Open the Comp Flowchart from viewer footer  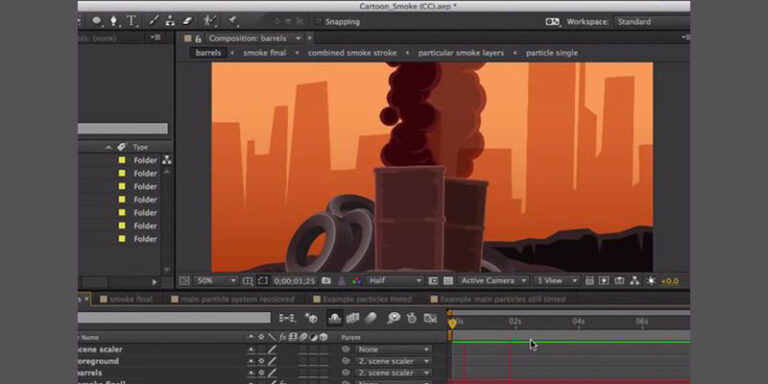[x=635, y=281]
